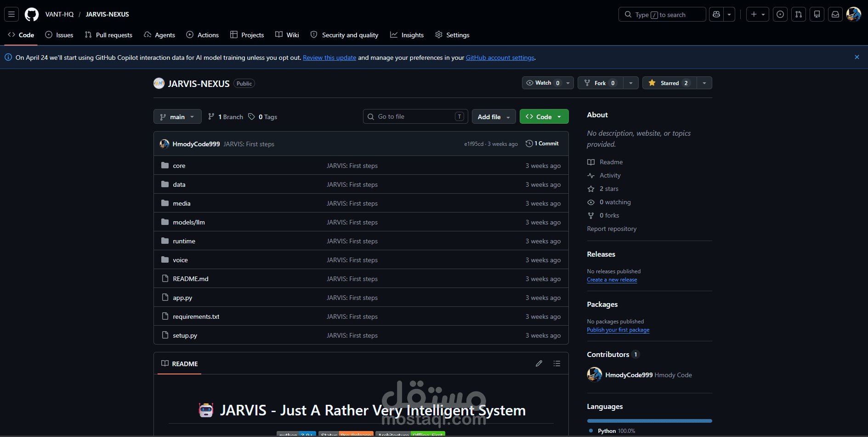
Task: View the Insights tab
Action: (407, 35)
